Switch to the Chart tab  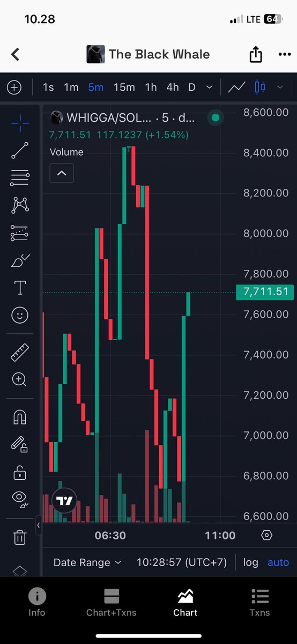point(185,602)
